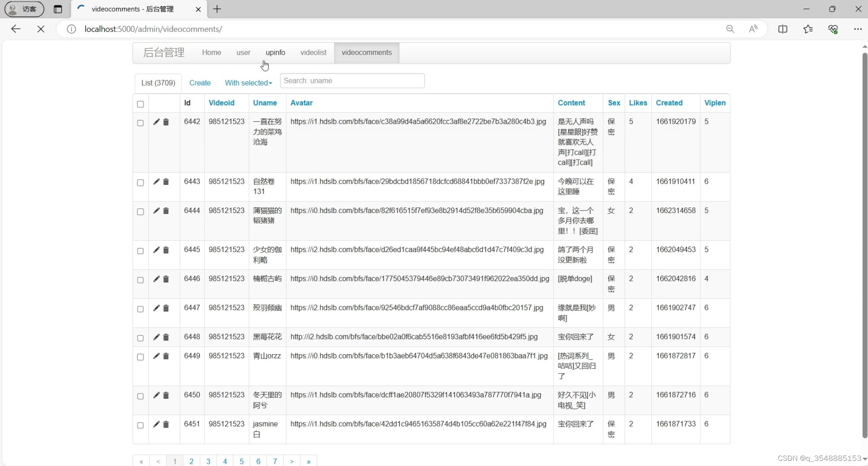Image resolution: width=868 pixels, height=466 pixels.
Task: Switch to the videolist tab
Action: [313, 52]
